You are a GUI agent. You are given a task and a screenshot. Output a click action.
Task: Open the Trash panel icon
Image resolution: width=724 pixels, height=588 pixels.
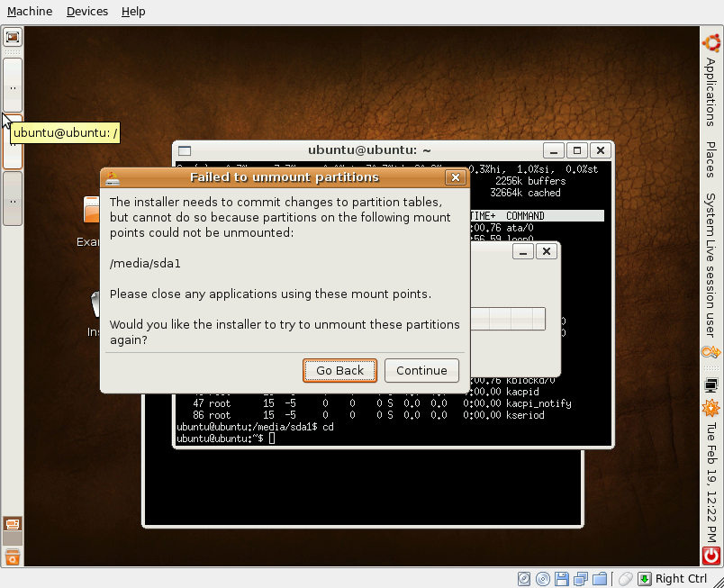(13, 557)
